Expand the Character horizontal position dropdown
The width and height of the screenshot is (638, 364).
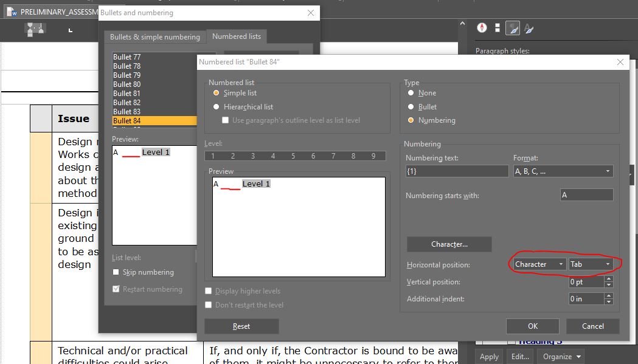pyautogui.click(x=539, y=264)
